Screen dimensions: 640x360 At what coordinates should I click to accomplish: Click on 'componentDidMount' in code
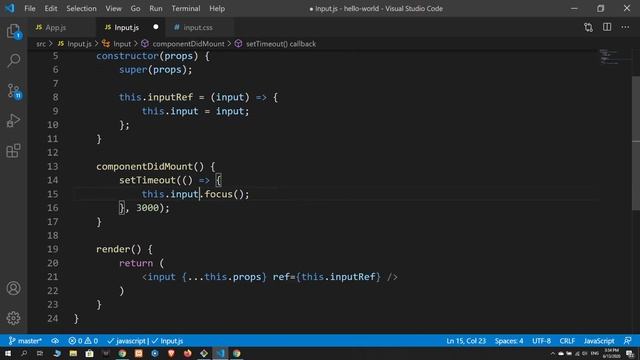point(144,167)
